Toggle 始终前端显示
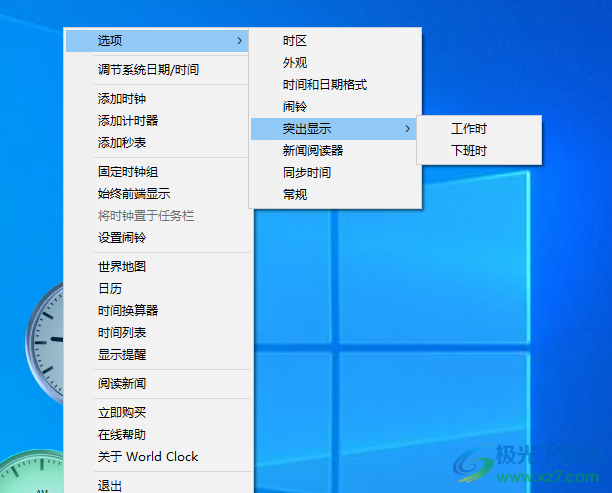The height and width of the screenshot is (493, 612). [157, 194]
